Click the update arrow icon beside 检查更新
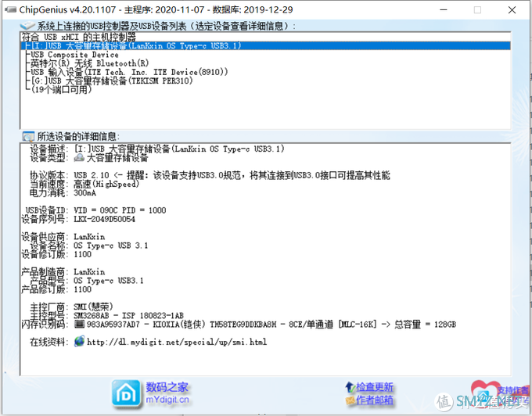The width and height of the screenshot is (532, 416). coord(350,386)
